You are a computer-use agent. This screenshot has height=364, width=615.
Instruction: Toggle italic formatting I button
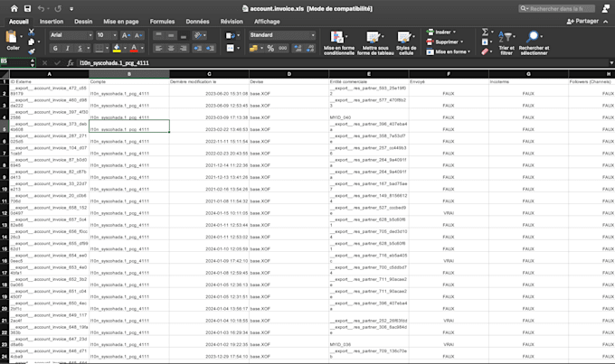68,48
